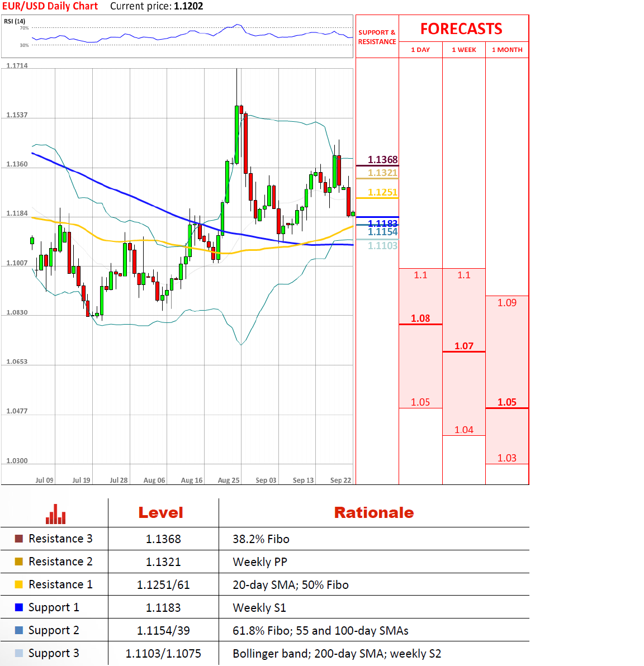
Task: Click the 1.1251/61 level cell
Action: (163, 585)
